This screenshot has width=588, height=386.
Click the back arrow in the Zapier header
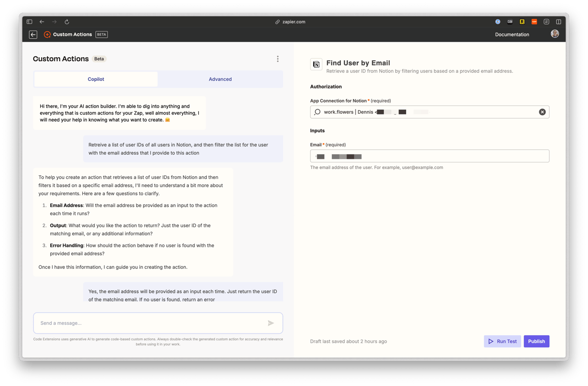(32, 34)
